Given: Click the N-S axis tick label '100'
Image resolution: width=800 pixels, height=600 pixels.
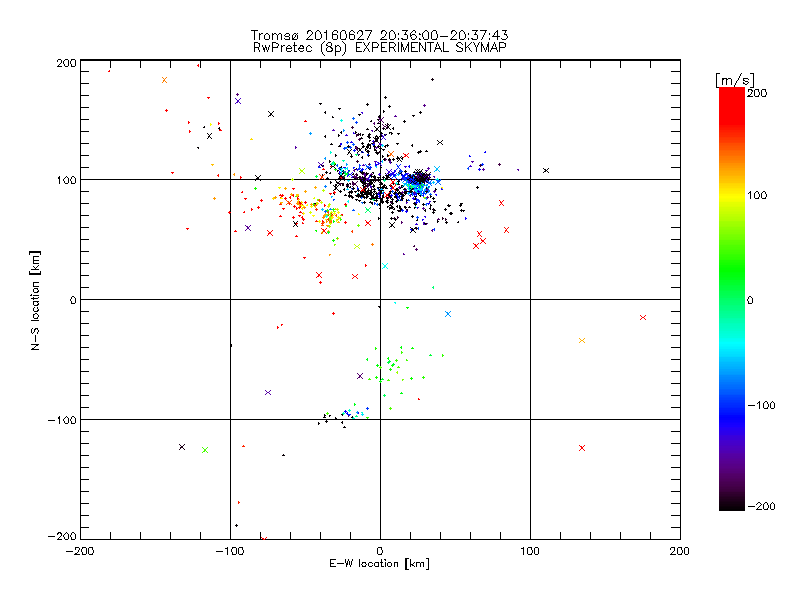Looking at the screenshot, I should pyautogui.click(x=66, y=181).
